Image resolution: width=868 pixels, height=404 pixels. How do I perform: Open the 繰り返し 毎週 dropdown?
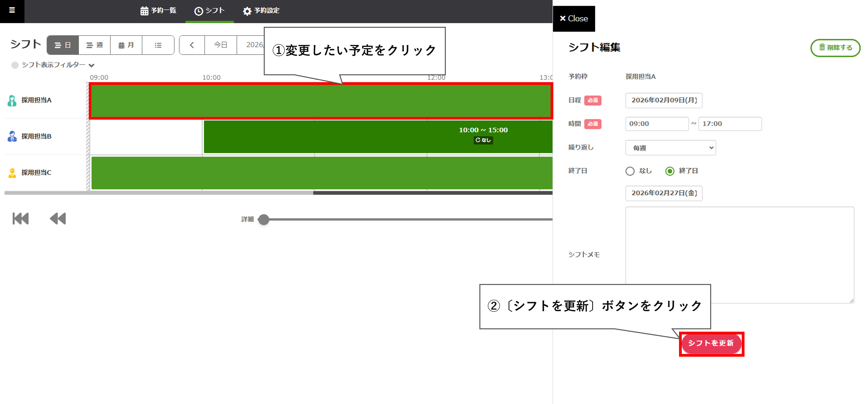pos(671,148)
